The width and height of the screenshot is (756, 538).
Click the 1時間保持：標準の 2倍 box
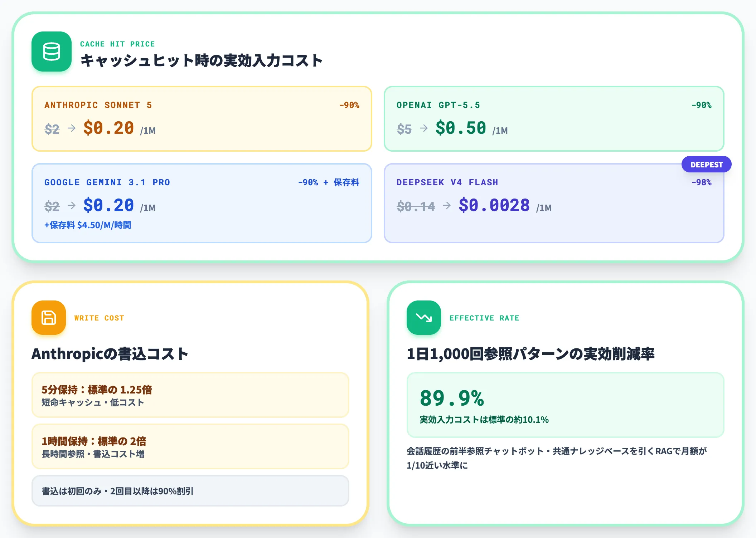tap(190, 446)
